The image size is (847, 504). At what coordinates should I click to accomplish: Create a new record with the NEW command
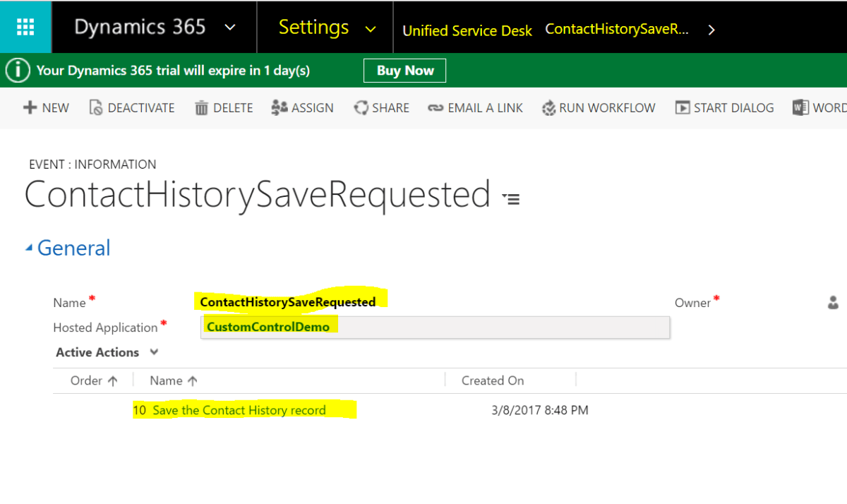point(45,107)
